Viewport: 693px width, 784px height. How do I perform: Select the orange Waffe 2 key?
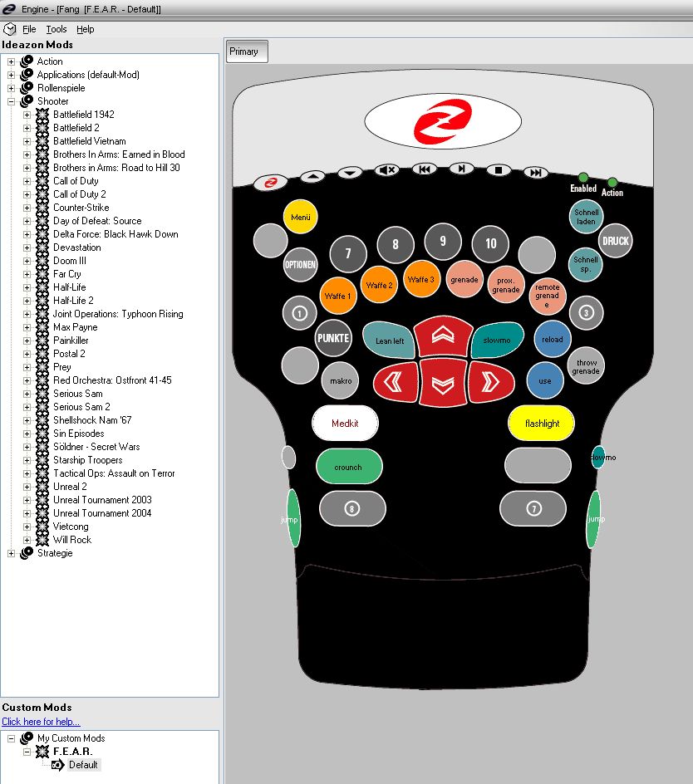pyautogui.click(x=379, y=285)
